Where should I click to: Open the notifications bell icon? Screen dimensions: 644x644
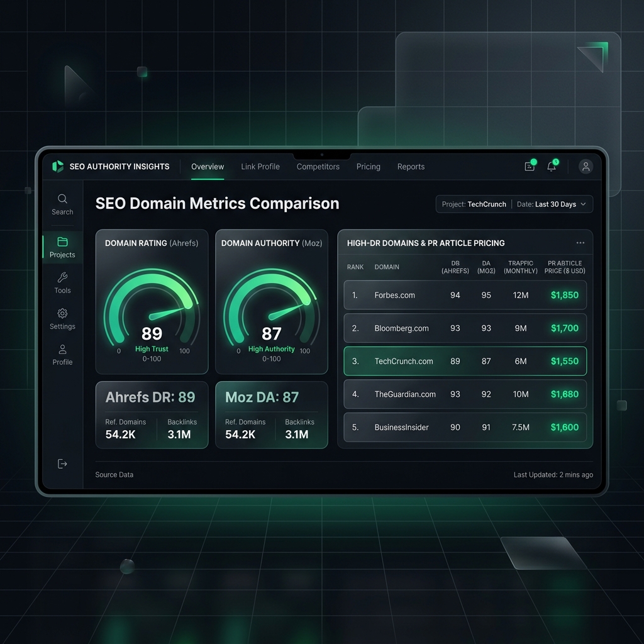[x=552, y=166]
